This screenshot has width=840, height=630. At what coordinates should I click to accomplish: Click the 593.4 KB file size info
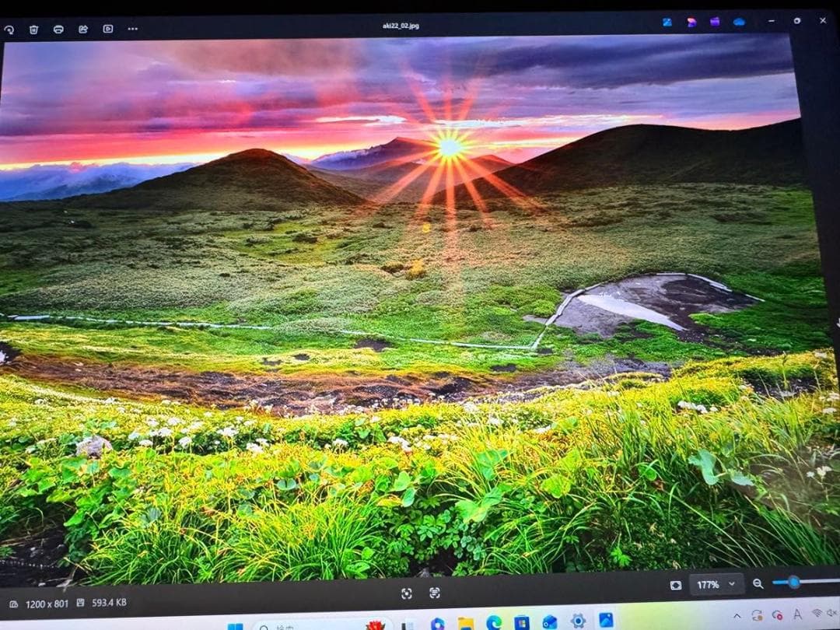pyautogui.click(x=109, y=603)
